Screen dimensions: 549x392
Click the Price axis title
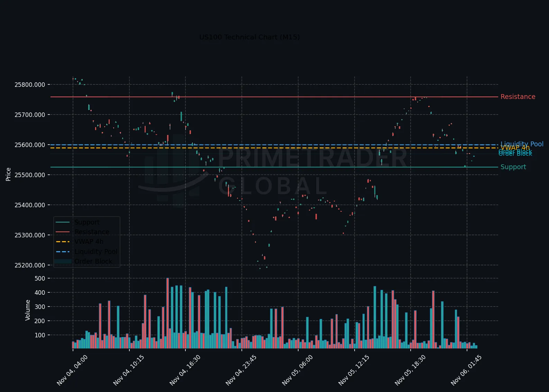click(x=8, y=174)
